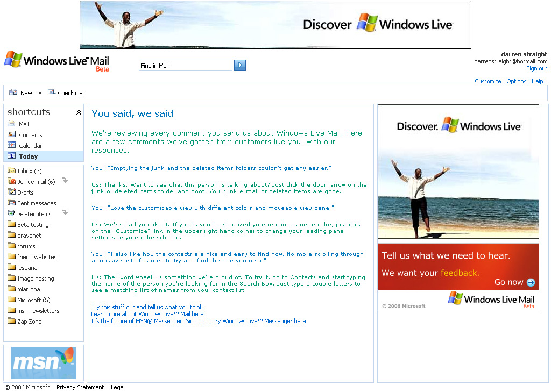
Task: Click the MSN butterfly logo banner
Action: tap(44, 363)
